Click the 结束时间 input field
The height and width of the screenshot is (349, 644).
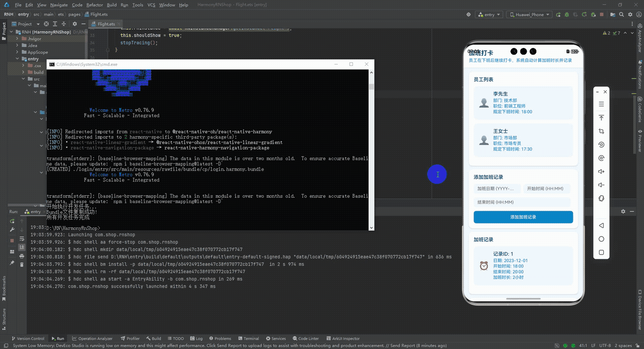522,202
